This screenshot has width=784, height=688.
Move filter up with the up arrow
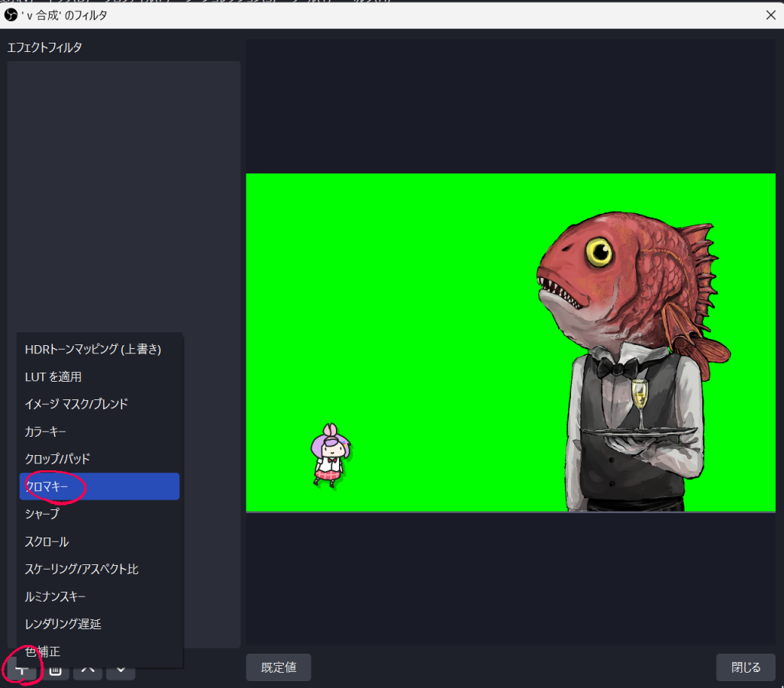pos(88,670)
